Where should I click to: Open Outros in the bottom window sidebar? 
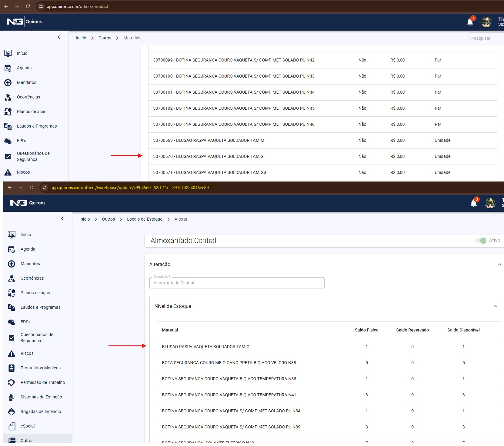(27, 441)
